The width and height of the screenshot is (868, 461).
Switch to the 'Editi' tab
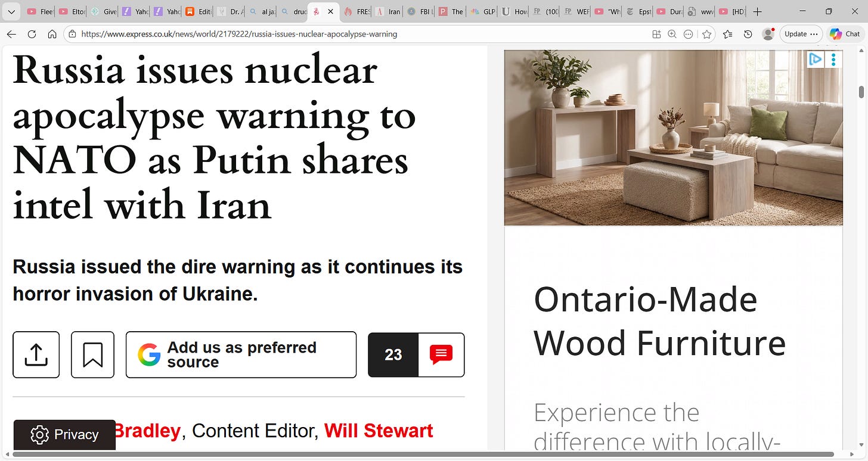pyautogui.click(x=198, y=11)
